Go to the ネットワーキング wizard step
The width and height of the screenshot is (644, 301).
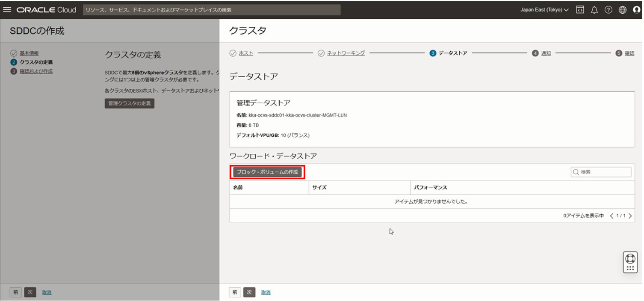tap(346, 53)
